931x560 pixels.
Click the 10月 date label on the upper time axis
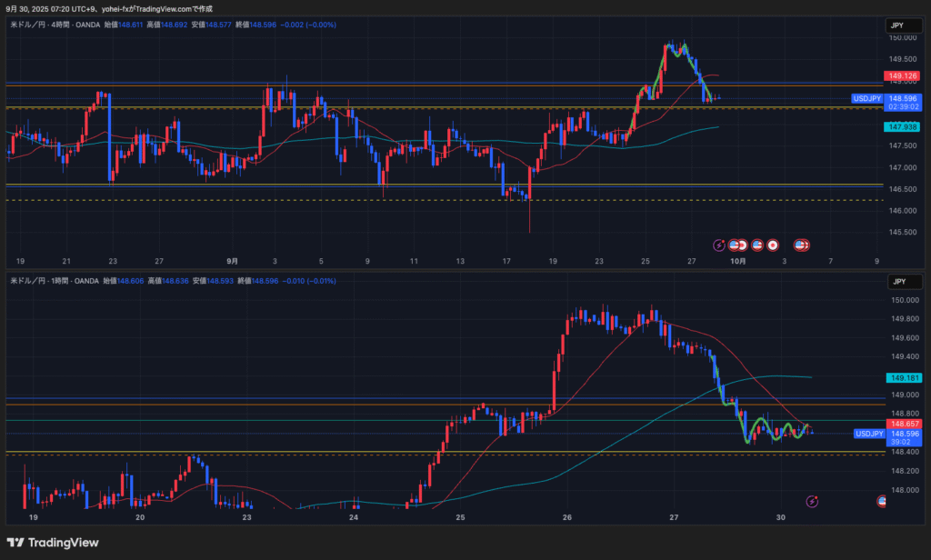point(738,261)
